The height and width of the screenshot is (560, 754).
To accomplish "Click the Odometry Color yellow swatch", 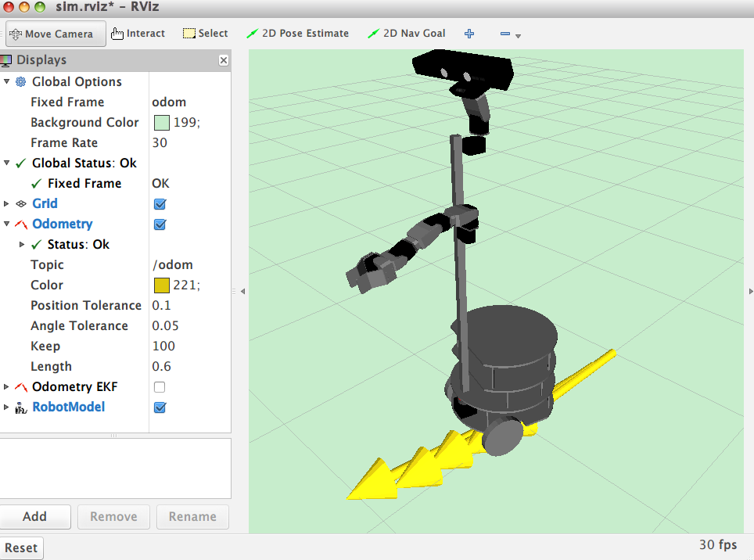I will pos(162,285).
